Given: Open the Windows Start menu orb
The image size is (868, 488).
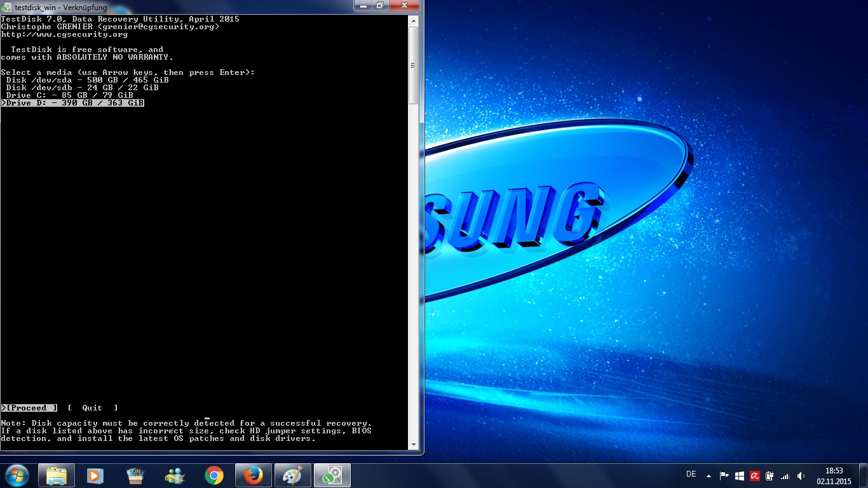Looking at the screenshot, I should tap(17, 475).
